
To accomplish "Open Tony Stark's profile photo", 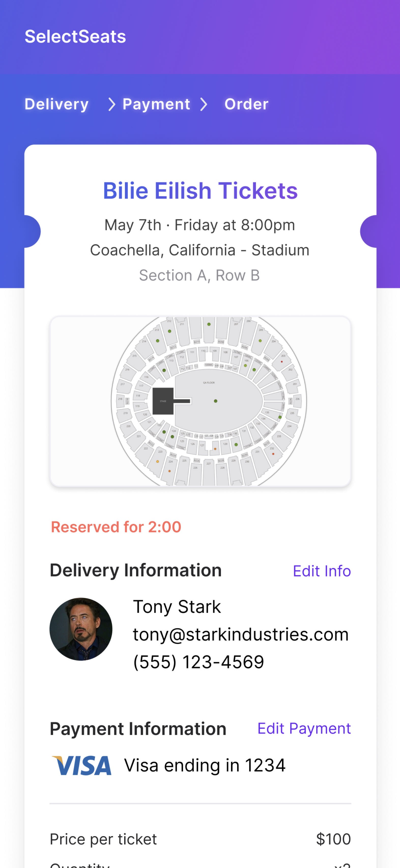I will [81, 629].
